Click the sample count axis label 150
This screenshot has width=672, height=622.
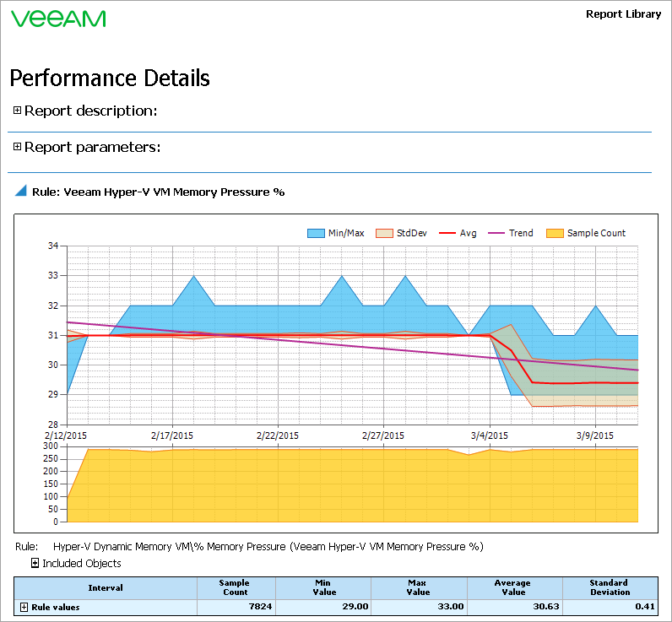coord(50,484)
